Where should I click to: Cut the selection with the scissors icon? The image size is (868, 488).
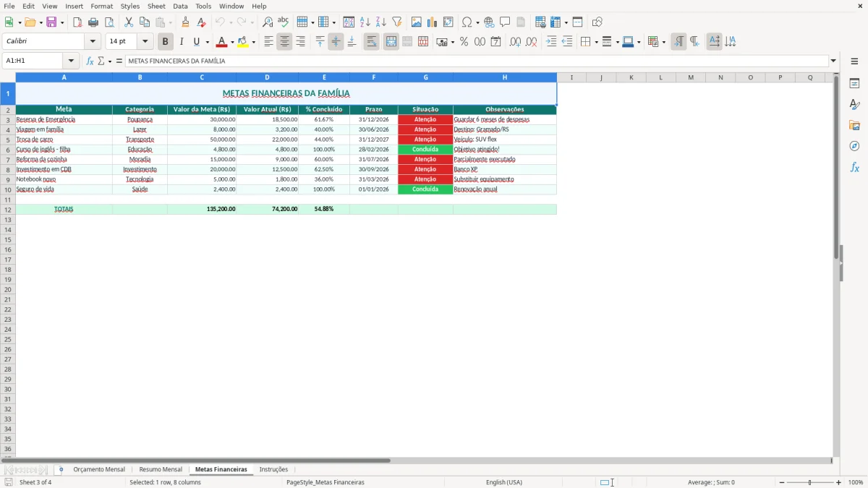(x=128, y=22)
